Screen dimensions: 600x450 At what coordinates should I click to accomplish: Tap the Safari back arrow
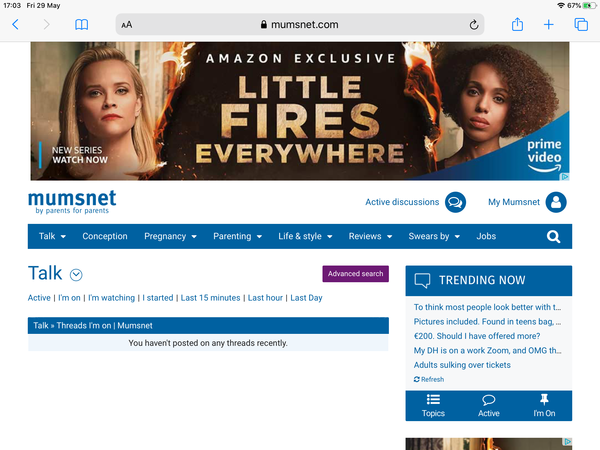[15, 24]
